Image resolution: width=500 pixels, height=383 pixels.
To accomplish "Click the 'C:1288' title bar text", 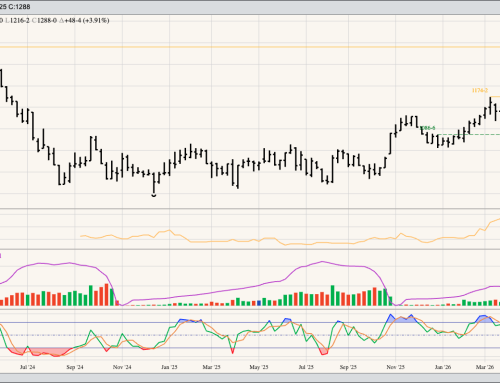I will click(19, 7).
